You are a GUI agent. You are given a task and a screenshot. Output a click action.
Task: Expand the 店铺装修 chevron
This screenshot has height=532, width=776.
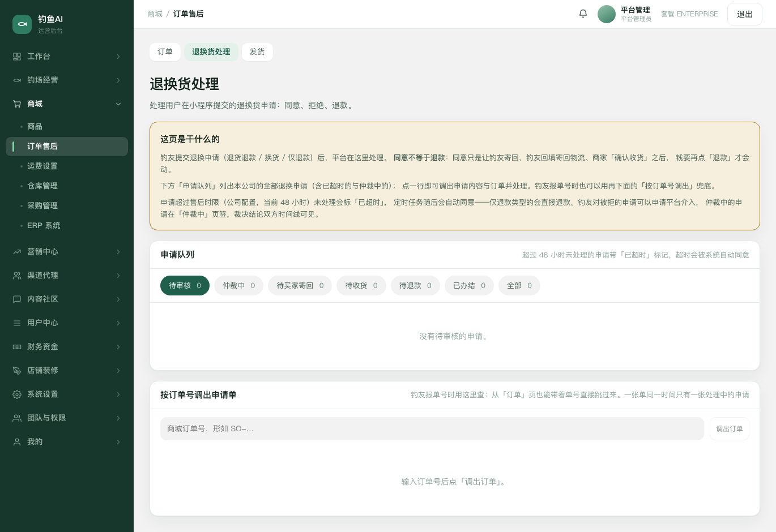click(x=118, y=371)
